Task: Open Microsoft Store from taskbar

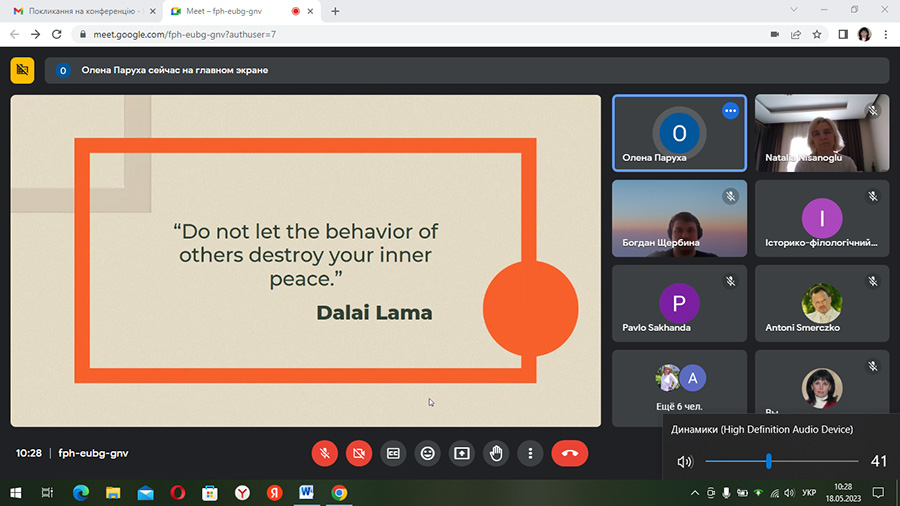Action: click(210, 493)
